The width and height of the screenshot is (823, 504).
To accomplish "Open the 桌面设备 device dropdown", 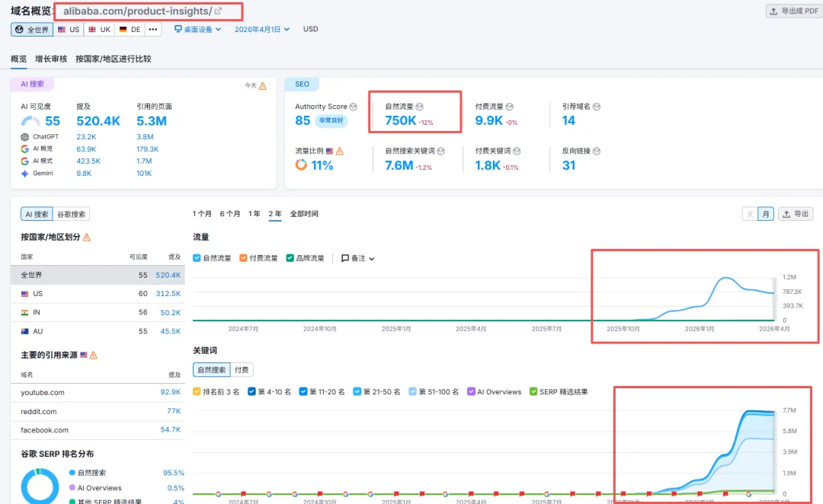I will (x=198, y=30).
